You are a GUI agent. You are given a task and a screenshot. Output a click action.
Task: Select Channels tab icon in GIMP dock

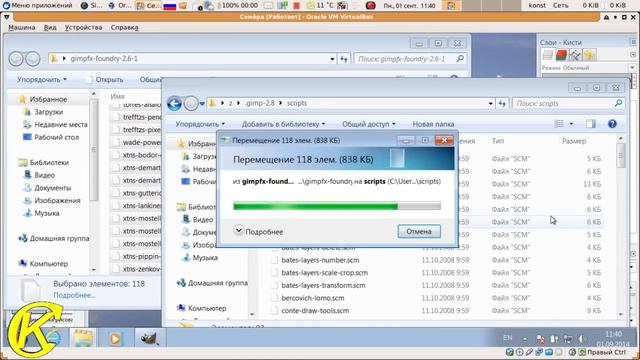point(562,55)
